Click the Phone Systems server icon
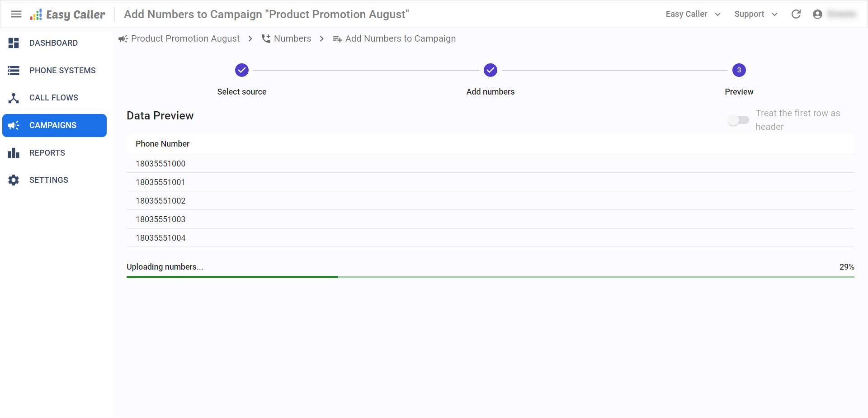Screen dimensions: 868x418 (14, 71)
